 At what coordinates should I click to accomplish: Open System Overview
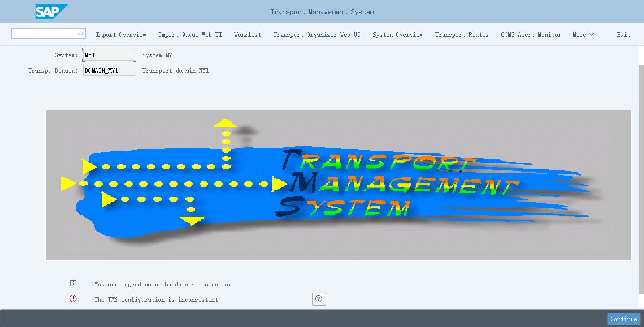tap(398, 35)
